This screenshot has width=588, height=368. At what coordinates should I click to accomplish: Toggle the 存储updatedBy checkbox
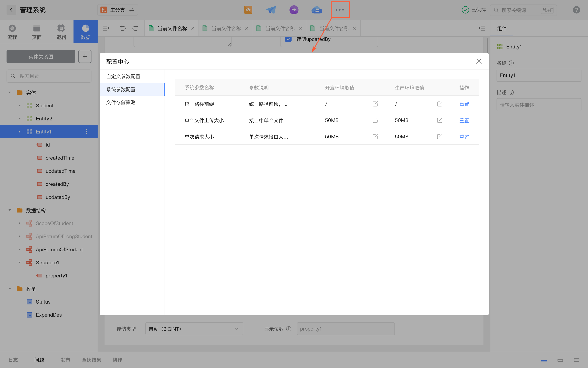click(288, 39)
